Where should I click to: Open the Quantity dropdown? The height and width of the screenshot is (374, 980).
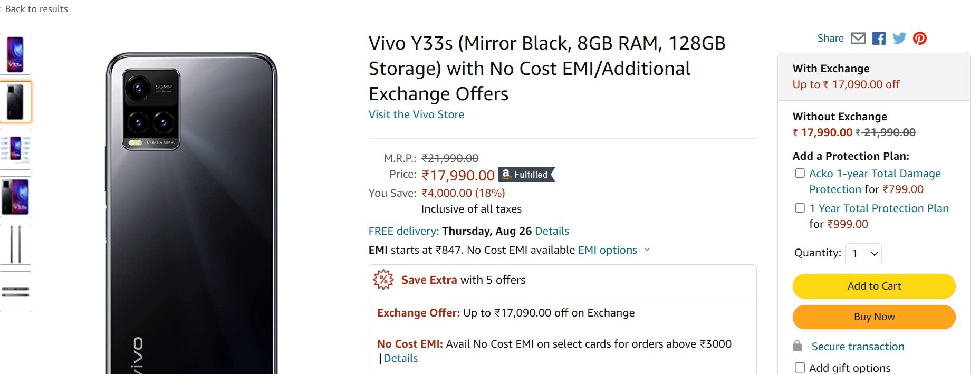pos(863,254)
